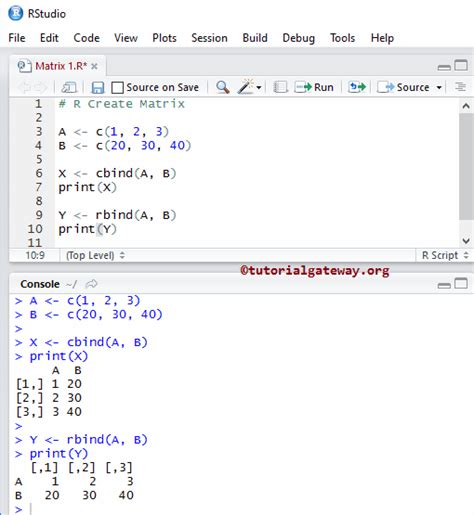Click console column header '[,1] [,2] [,3]'
The width and height of the screenshot is (474, 515).
(81, 468)
